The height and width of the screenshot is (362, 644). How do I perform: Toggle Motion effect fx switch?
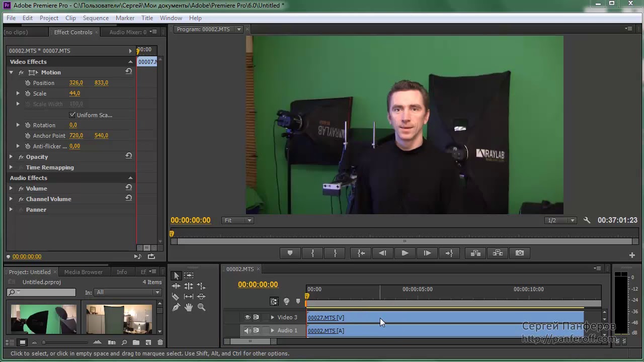point(21,72)
